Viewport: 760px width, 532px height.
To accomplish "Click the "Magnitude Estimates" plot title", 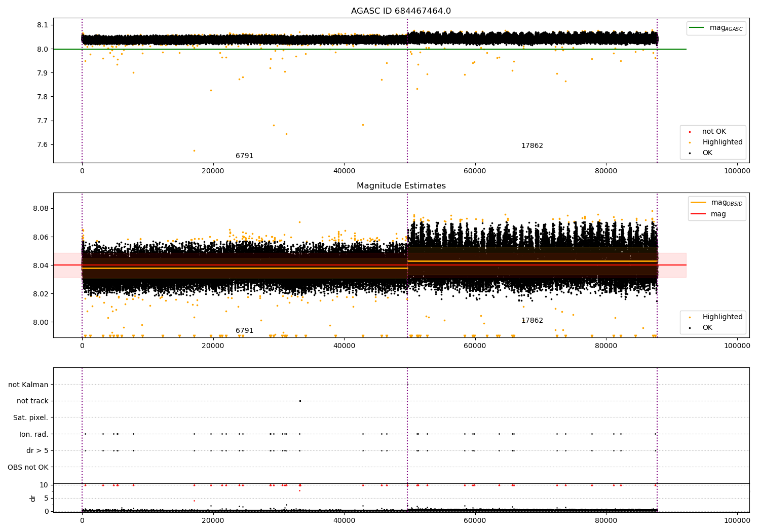I will [x=401, y=186].
